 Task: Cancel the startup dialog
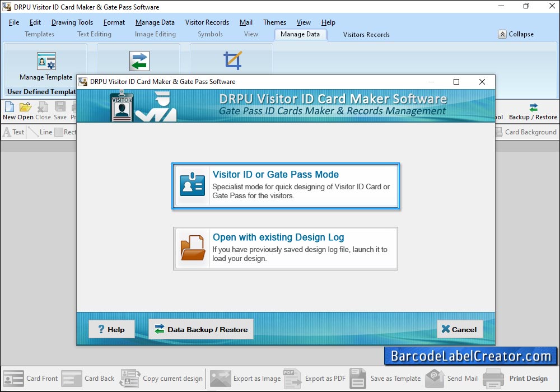[460, 329]
